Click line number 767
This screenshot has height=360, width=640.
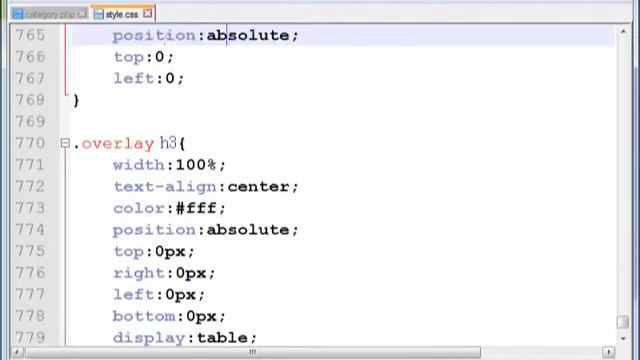30,78
